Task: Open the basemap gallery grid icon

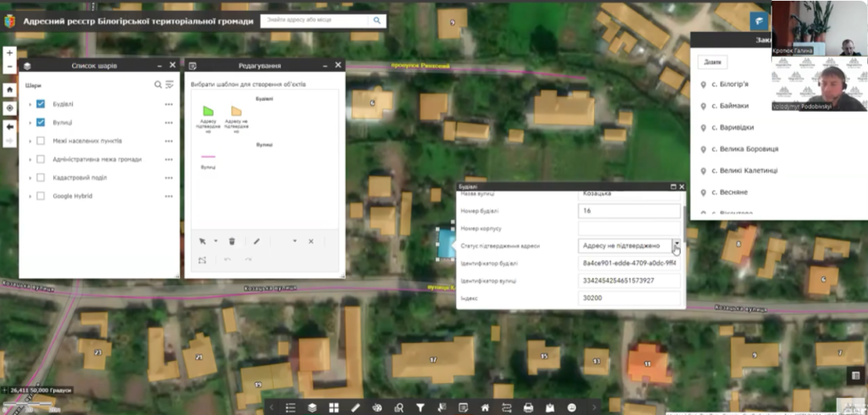Action: 333,407
